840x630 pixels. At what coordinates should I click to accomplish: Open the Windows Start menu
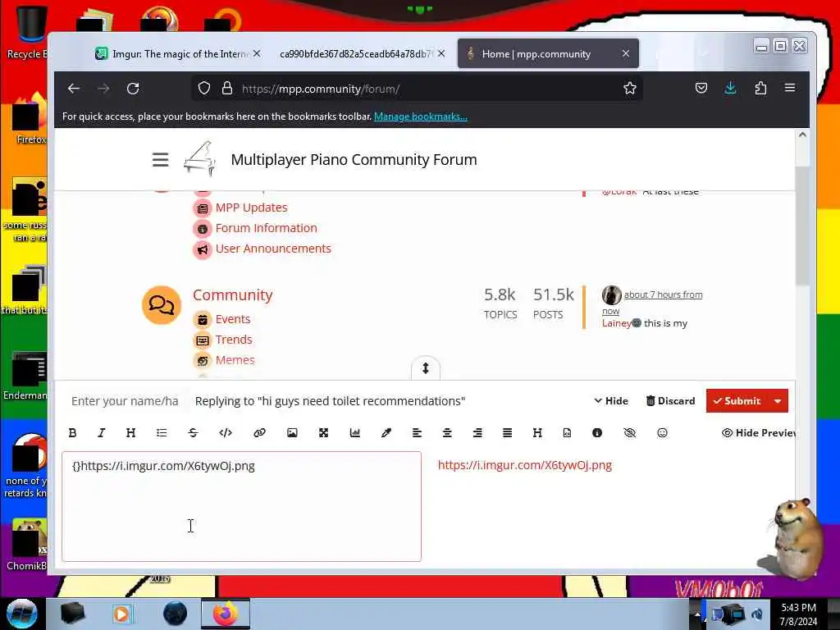[x=22, y=614]
